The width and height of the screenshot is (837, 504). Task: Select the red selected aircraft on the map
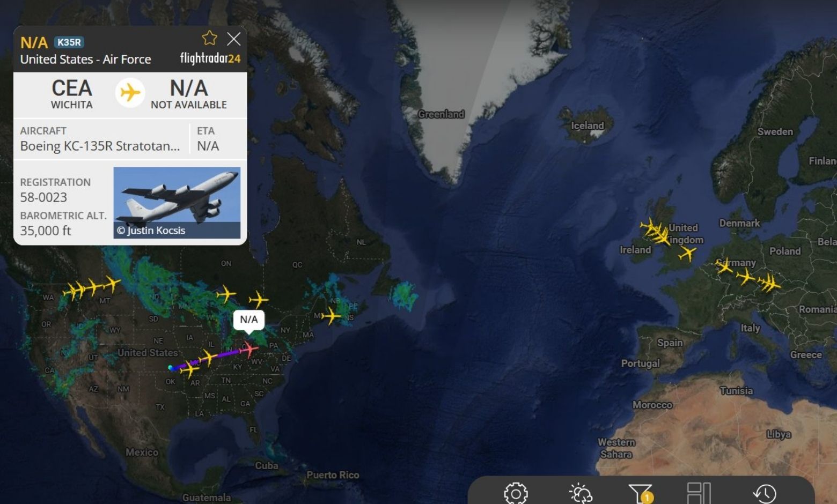pos(248,349)
